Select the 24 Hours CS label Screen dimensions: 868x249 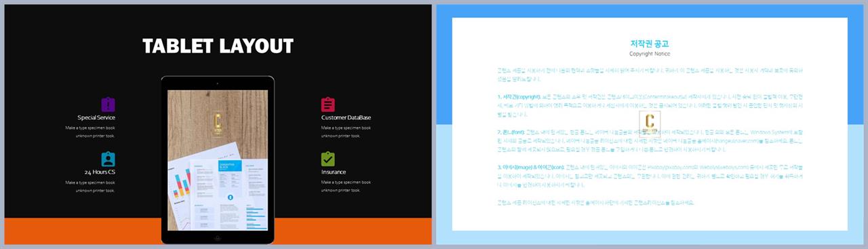click(100, 172)
